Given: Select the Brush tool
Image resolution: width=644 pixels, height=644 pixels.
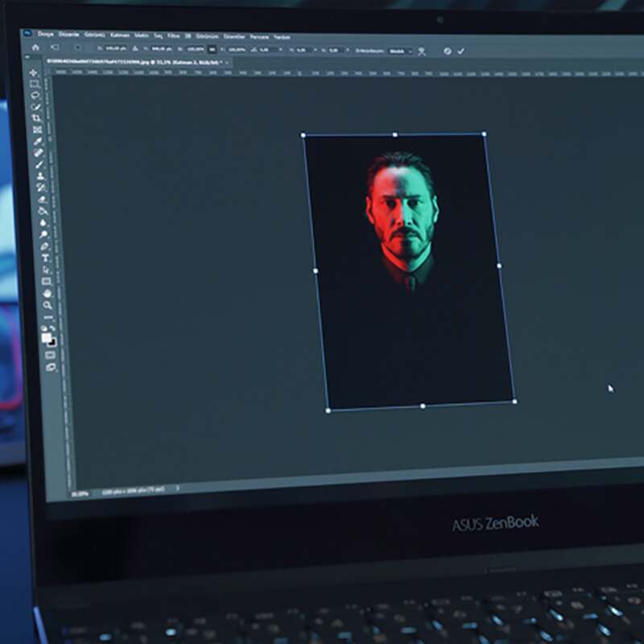Looking at the screenshot, I should [39, 164].
